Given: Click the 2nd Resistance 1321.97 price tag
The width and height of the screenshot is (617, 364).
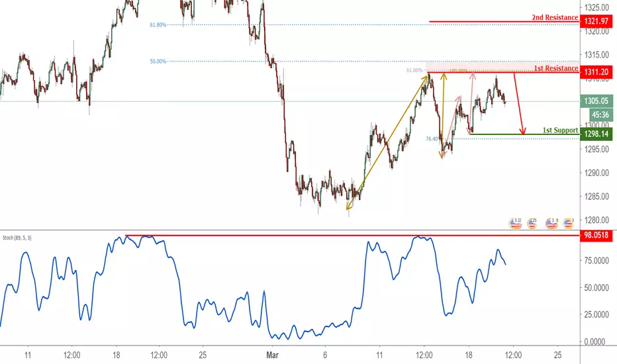Looking at the screenshot, I should pos(596,21).
